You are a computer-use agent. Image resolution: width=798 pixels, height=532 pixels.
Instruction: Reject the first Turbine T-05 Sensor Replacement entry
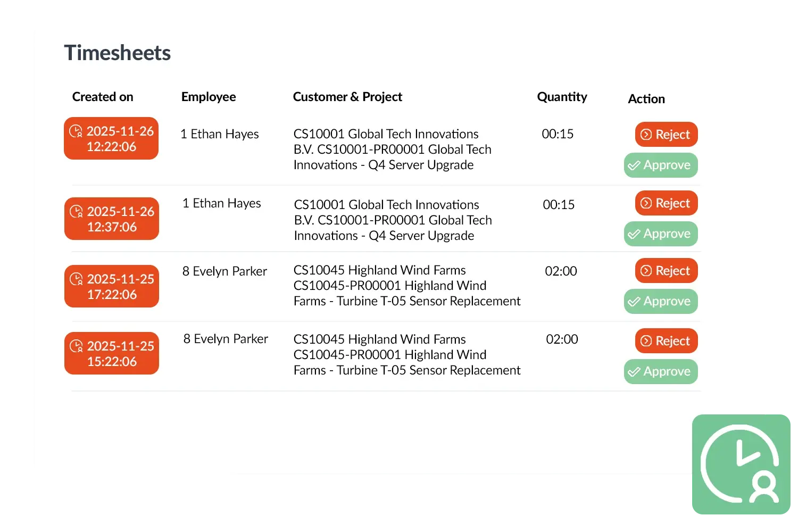666,271
